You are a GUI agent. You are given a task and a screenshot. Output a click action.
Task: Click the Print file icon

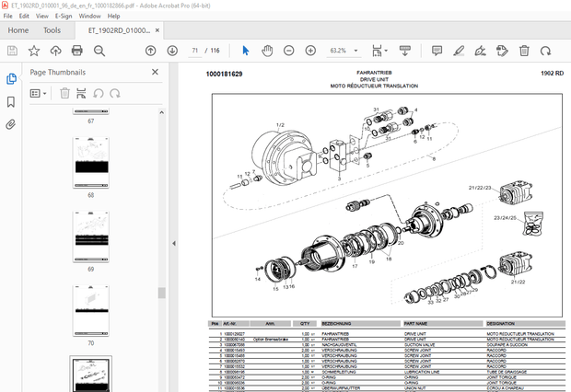click(78, 50)
